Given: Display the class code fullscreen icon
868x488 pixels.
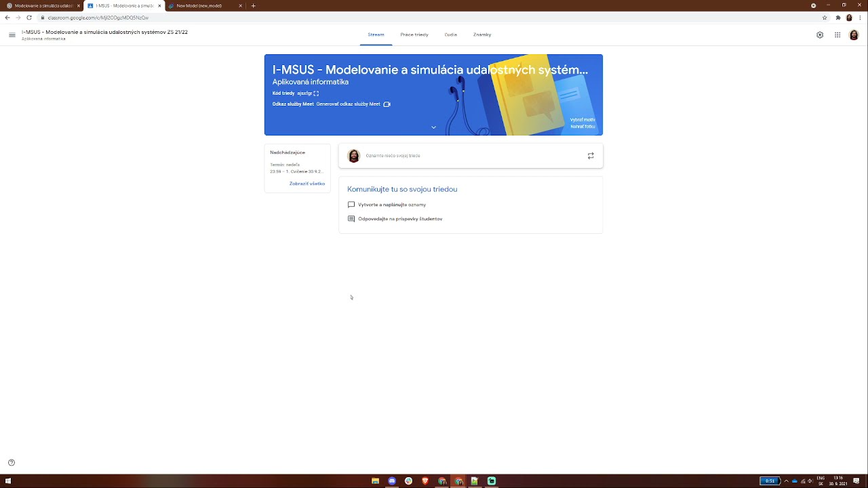Looking at the screenshot, I should pos(316,94).
